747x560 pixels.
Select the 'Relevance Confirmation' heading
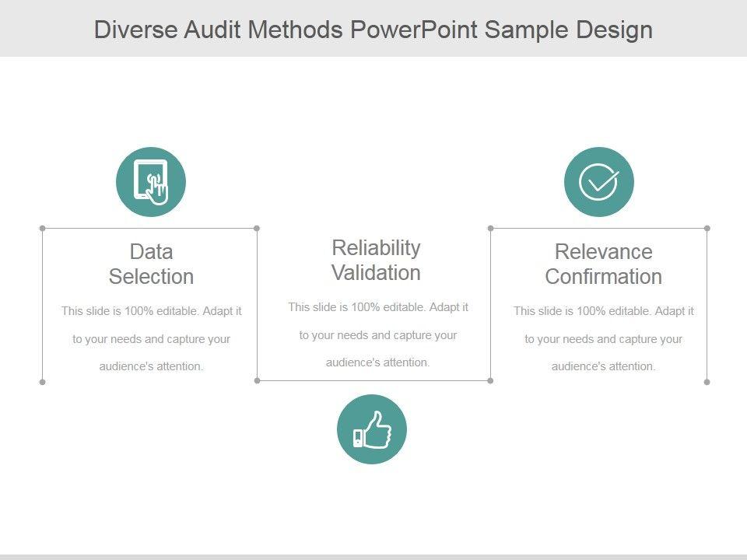(x=603, y=264)
